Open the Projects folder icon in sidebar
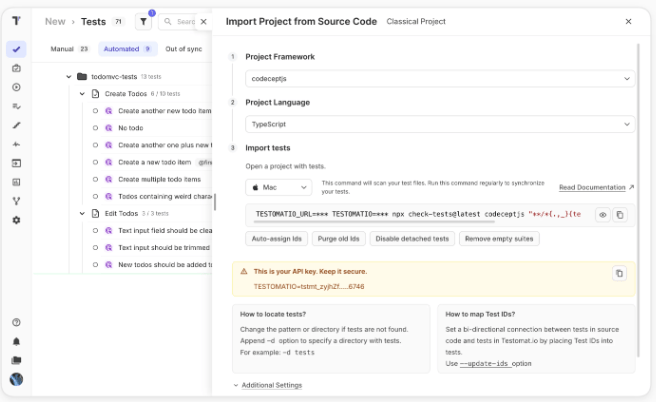 point(16,360)
